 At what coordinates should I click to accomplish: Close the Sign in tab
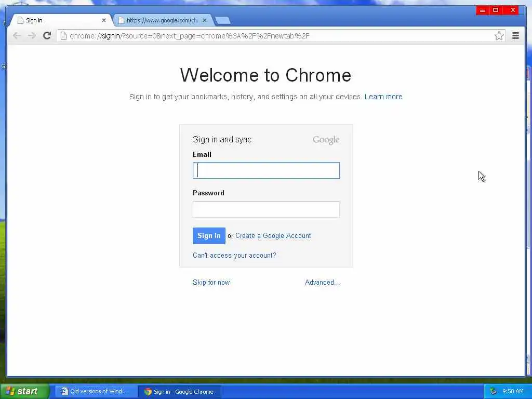[104, 20]
